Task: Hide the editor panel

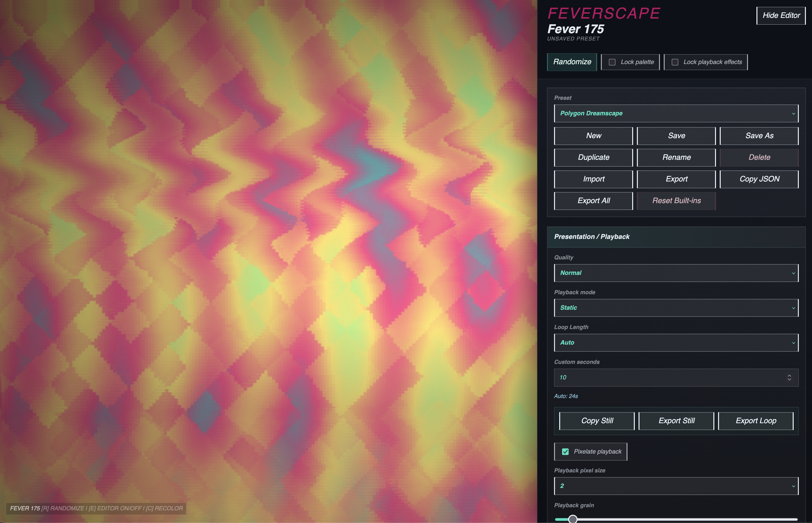Action: (781, 16)
